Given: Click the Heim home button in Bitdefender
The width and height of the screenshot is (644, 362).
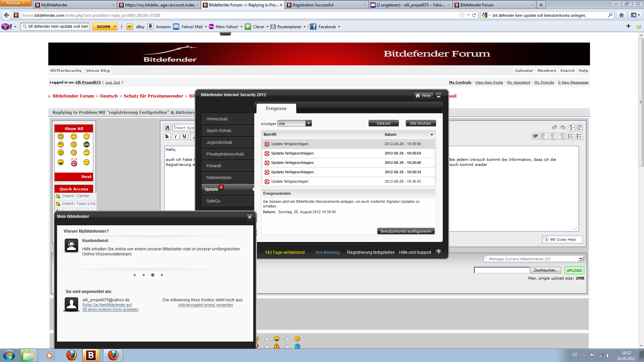Looking at the screenshot, I should [423, 96].
